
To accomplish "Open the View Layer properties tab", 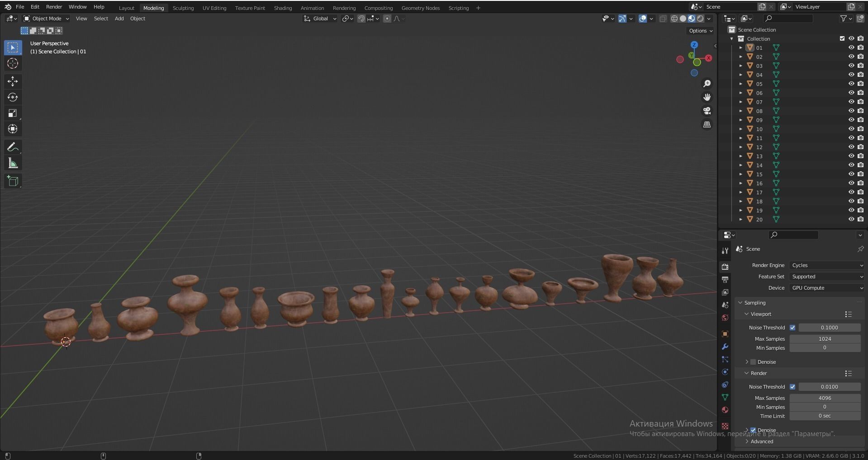I will 725,292.
